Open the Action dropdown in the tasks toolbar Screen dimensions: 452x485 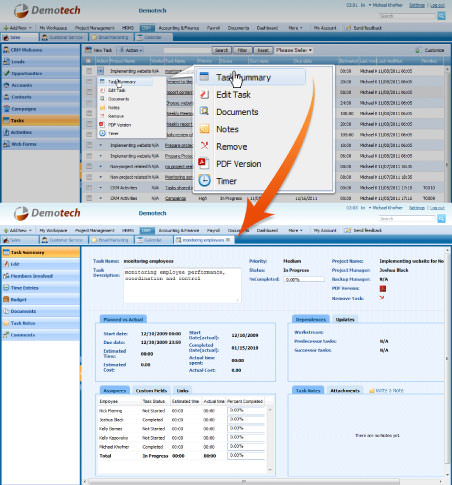coord(131,50)
